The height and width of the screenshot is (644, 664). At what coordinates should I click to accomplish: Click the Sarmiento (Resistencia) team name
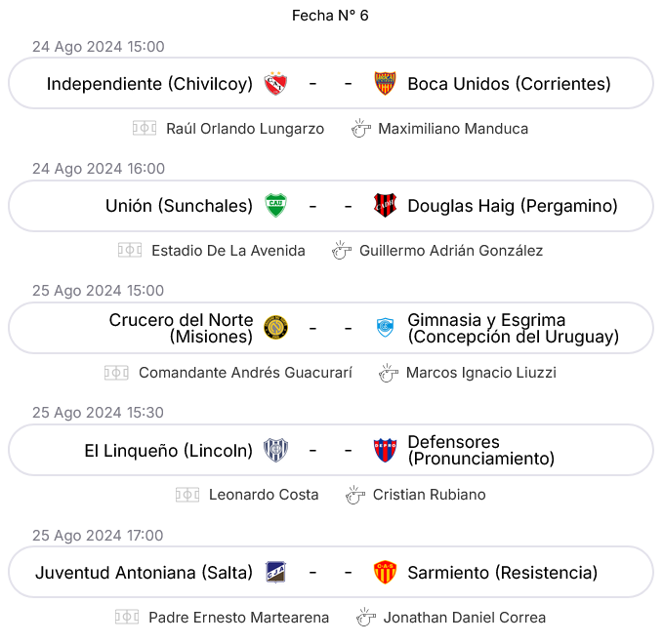[502, 573]
